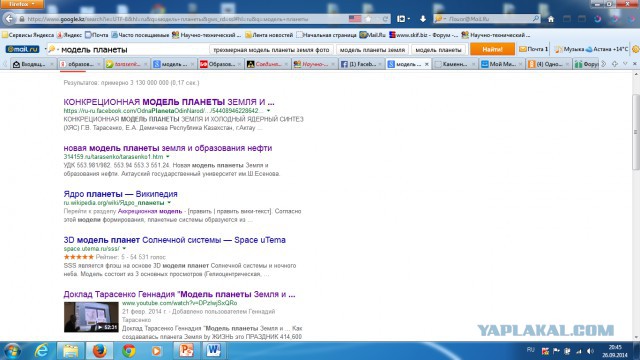Click the модель планеты toolbar search field
The height and width of the screenshot is (360, 640).
129,49
